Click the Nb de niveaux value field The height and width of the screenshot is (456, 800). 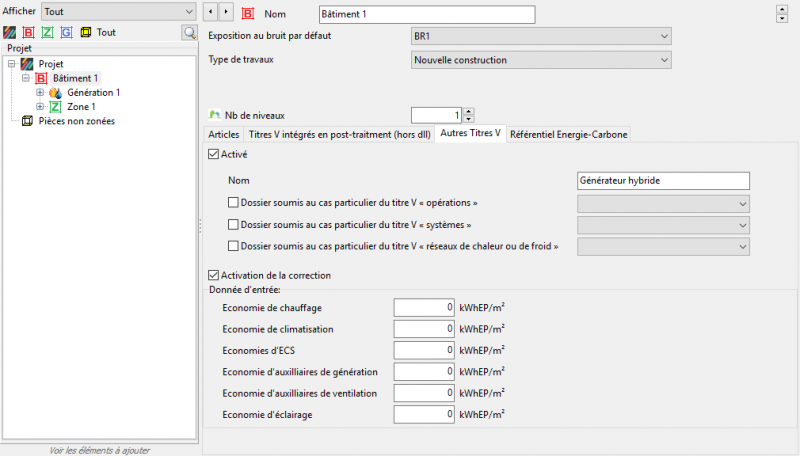pos(437,115)
